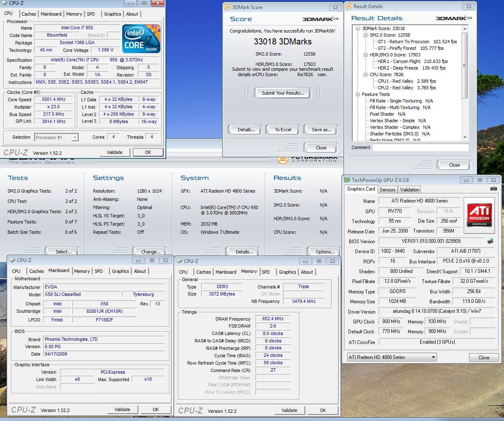Screen dimensions: 504x421
Task: Open the ATI Radeon HD 4800 Series dropdown
Action: 433,357
